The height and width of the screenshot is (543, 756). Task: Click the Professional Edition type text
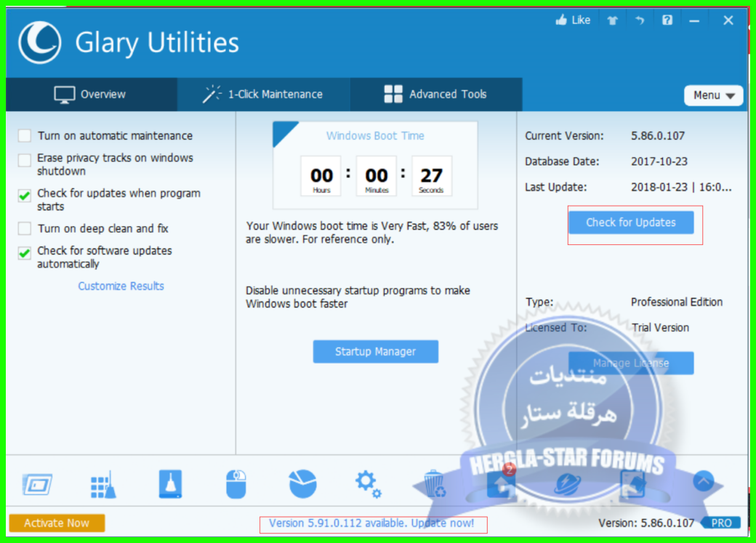pos(677,302)
